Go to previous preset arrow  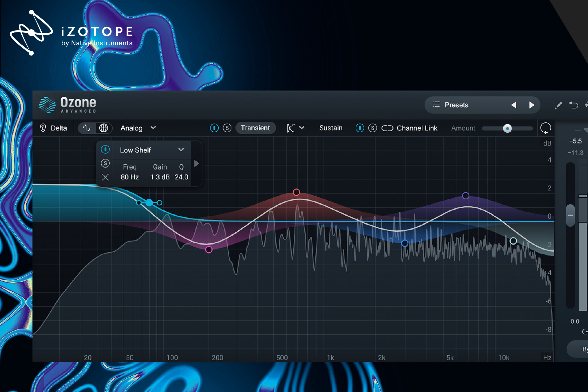point(514,105)
